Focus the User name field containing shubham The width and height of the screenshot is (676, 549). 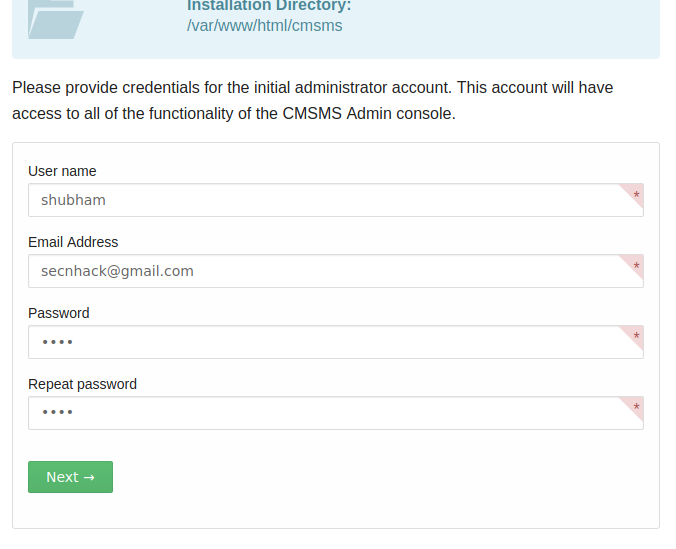pos(336,200)
